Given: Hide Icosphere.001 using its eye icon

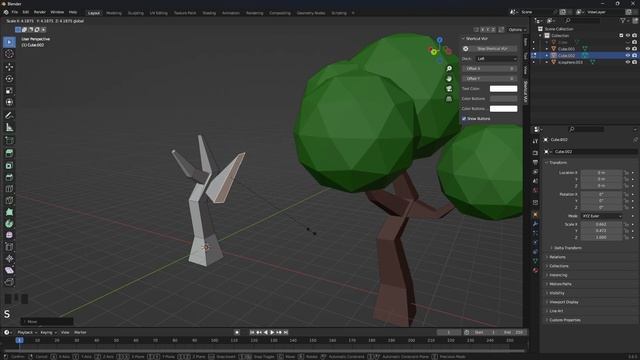Looking at the screenshot, I should tap(628, 62).
